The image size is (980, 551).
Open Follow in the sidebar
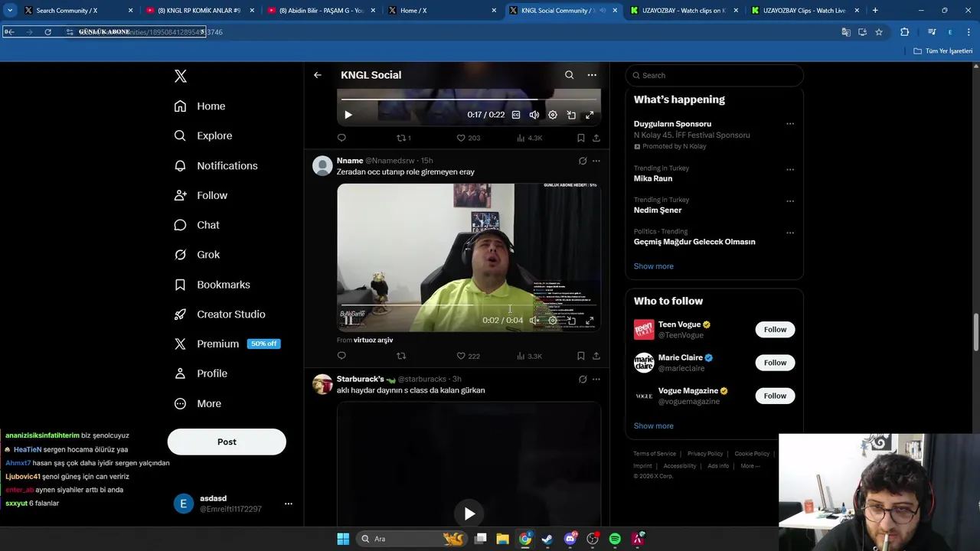pyautogui.click(x=201, y=196)
